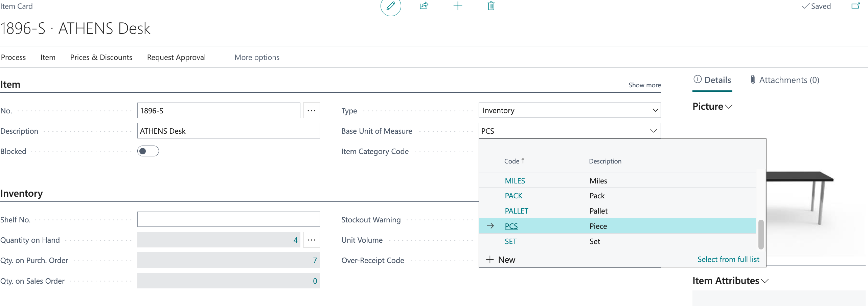Click the trash delete icon

click(x=491, y=6)
